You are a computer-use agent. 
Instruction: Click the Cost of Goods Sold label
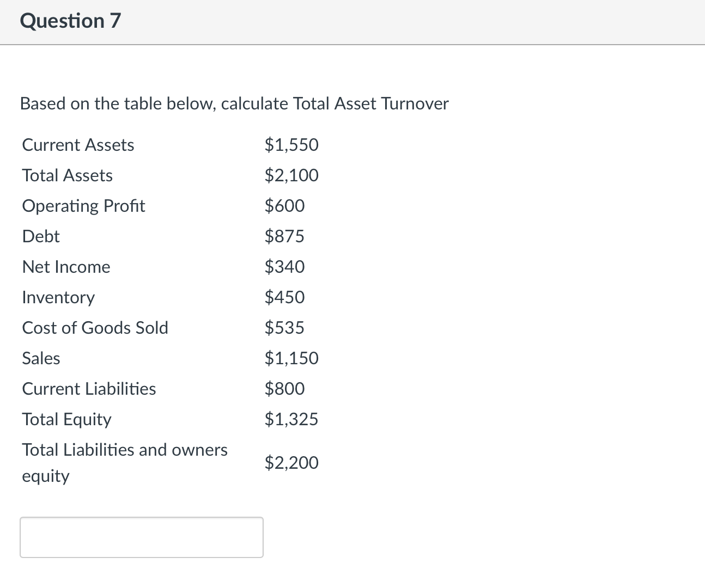[95, 328]
